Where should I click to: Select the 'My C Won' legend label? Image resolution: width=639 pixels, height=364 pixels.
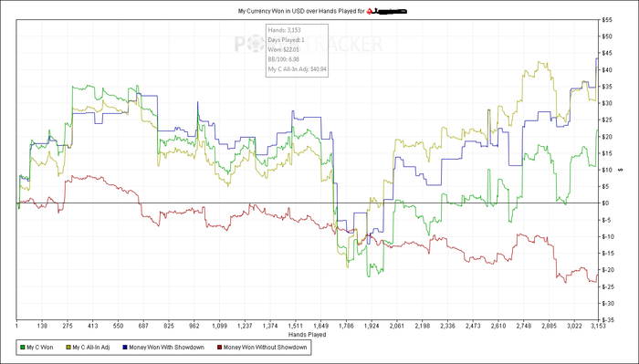click(x=40, y=348)
